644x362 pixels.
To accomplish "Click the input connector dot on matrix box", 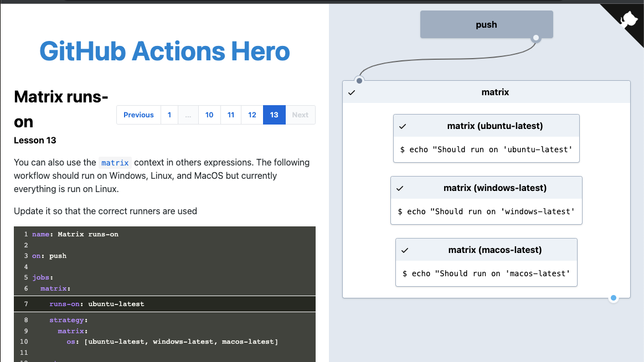I will pos(359,80).
